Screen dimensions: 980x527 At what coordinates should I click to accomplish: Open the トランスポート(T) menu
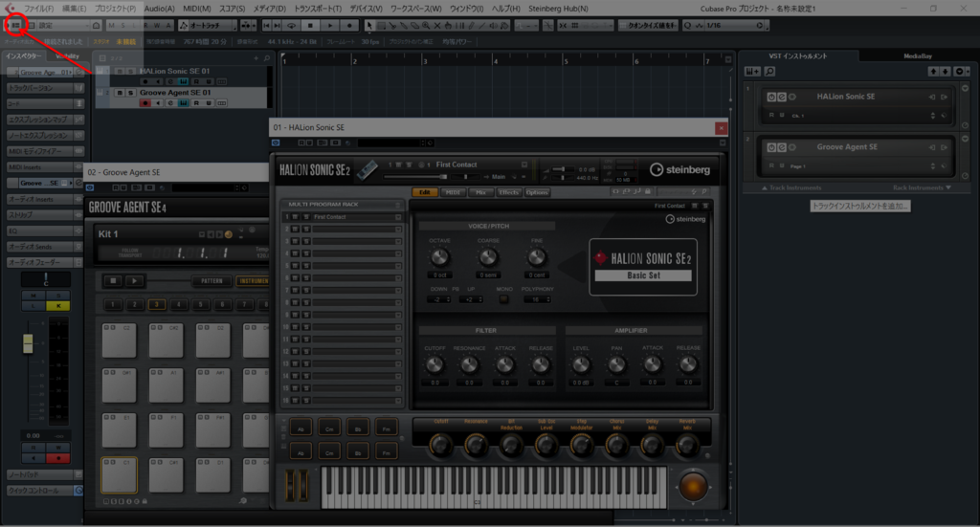[318, 9]
